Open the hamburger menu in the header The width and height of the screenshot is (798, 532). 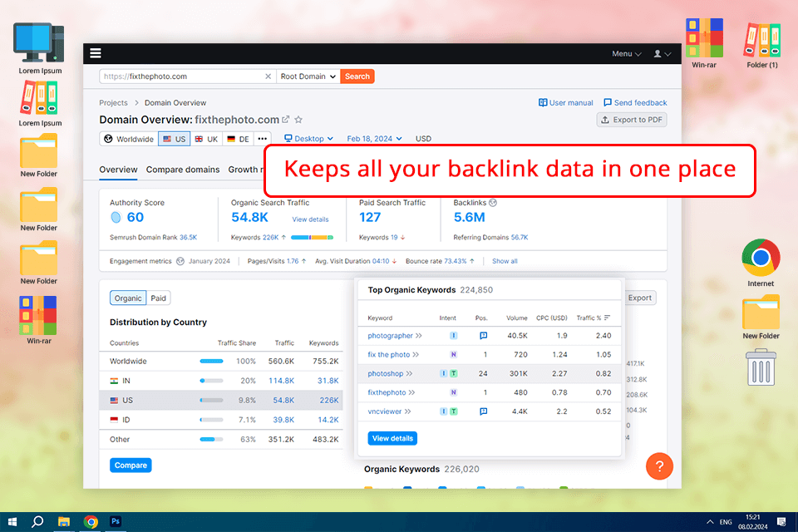coord(95,53)
